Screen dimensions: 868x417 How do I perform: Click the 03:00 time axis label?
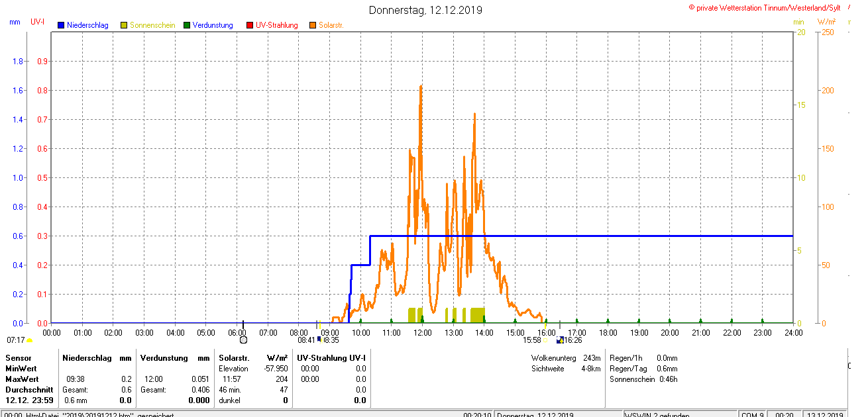pyautogui.click(x=144, y=332)
